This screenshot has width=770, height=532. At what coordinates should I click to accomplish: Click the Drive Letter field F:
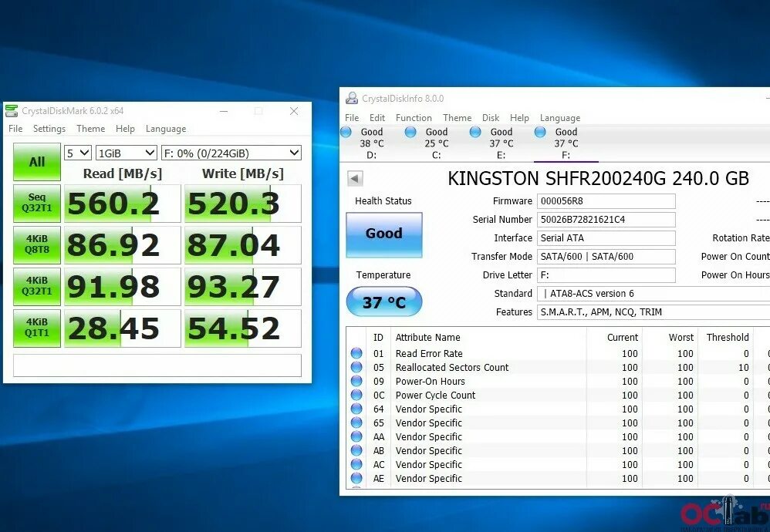coord(606,274)
